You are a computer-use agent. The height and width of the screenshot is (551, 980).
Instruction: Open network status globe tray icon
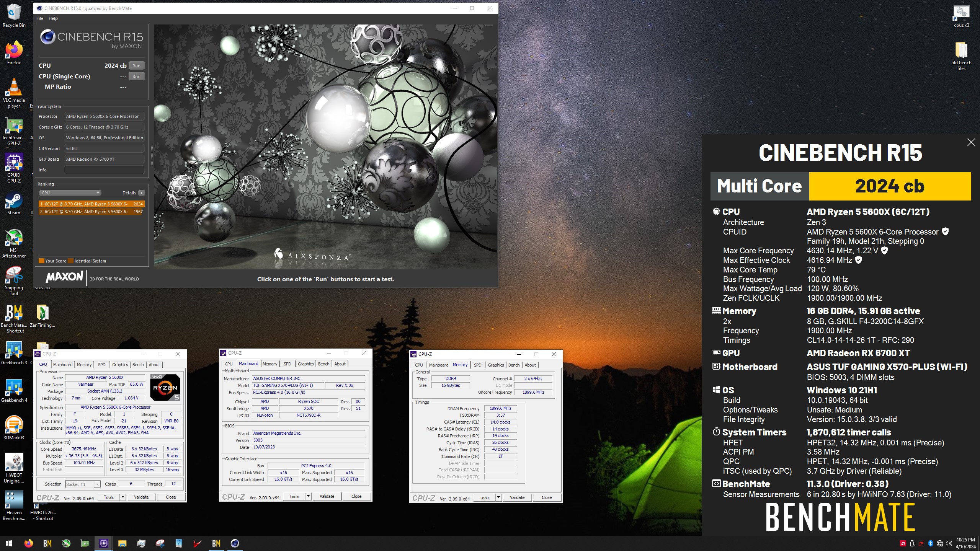coord(940,543)
